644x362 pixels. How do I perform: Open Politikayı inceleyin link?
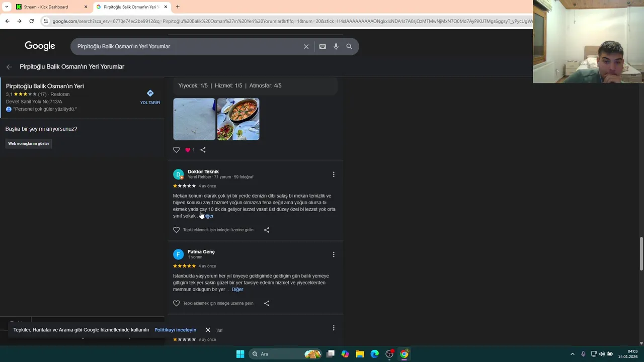pos(175,330)
